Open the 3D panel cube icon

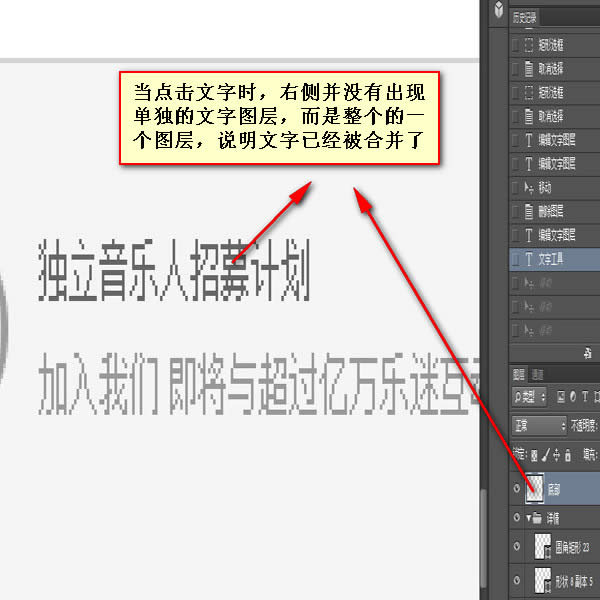[499, 10]
